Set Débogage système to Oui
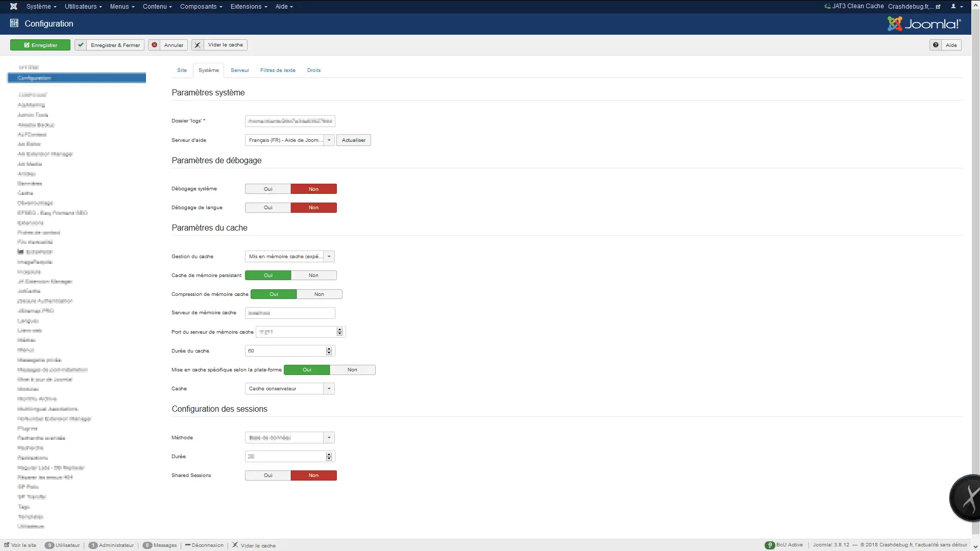The width and height of the screenshot is (980, 551). click(x=268, y=189)
